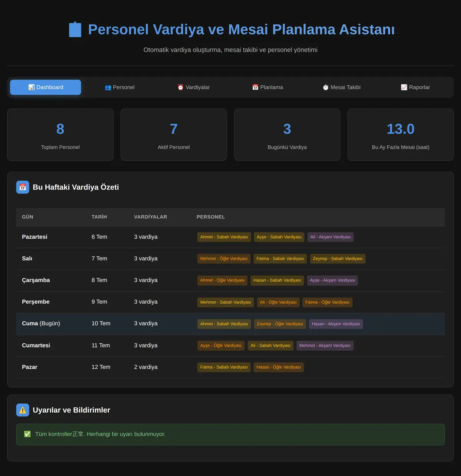461x476 pixels.
Task: Select the Mehmet - Akşam Vardiyası badge
Action: 325,346
